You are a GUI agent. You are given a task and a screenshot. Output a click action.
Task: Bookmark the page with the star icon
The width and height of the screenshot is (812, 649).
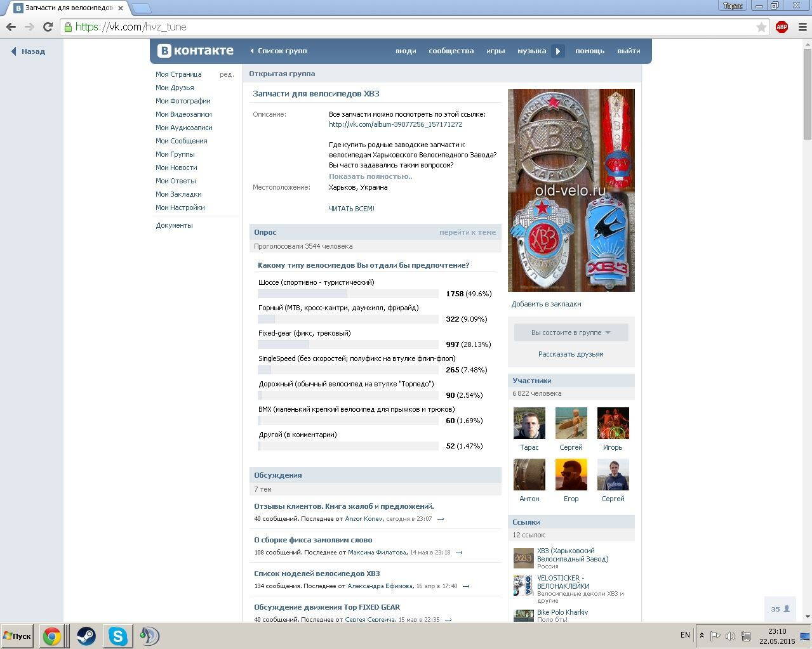[x=761, y=27]
